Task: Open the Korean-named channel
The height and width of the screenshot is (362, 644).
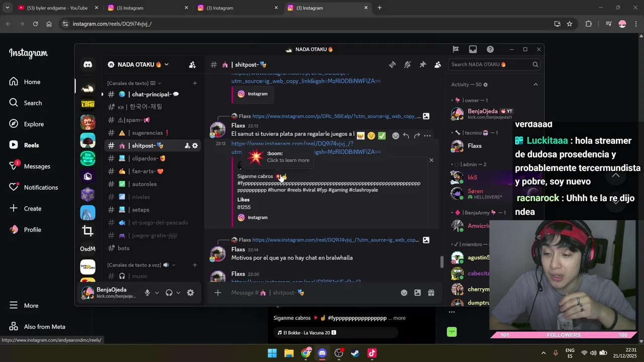Action: (x=153, y=107)
